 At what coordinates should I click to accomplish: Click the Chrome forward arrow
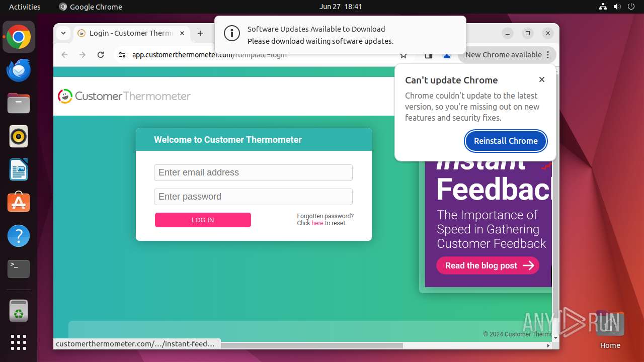[83, 55]
